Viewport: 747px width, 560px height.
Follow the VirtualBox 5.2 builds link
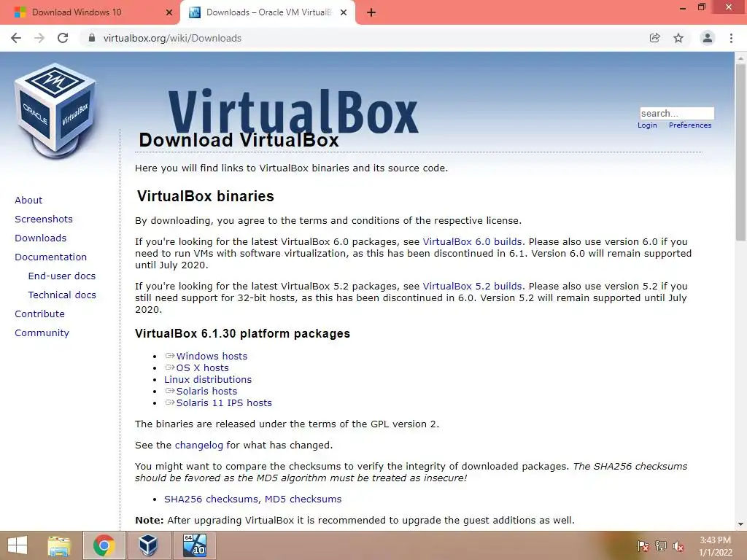[x=473, y=286]
